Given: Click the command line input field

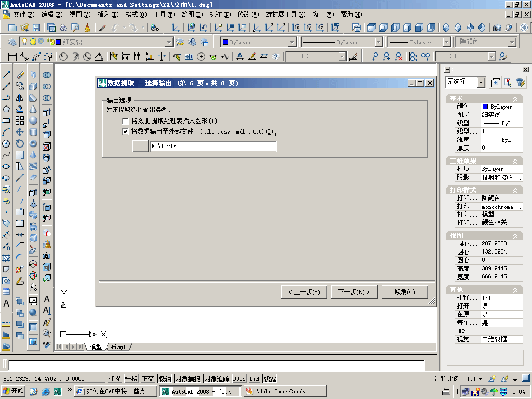Looking at the screenshot, I should click(x=217, y=365).
